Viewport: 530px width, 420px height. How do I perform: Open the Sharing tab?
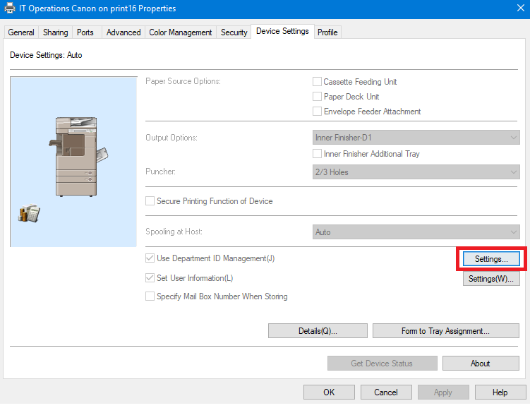(56, 32)
